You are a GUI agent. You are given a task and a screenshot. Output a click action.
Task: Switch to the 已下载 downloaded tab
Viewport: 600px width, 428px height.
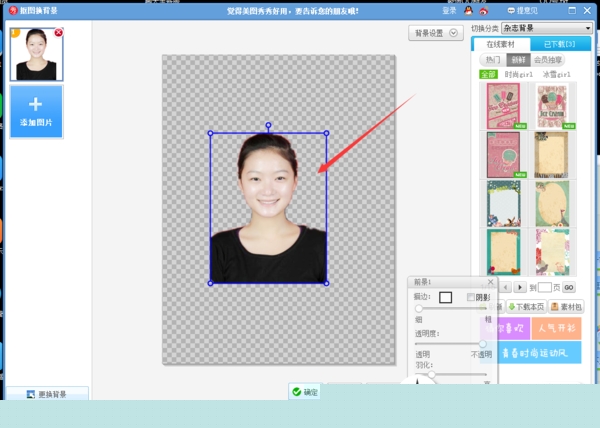tap(555, 45)
